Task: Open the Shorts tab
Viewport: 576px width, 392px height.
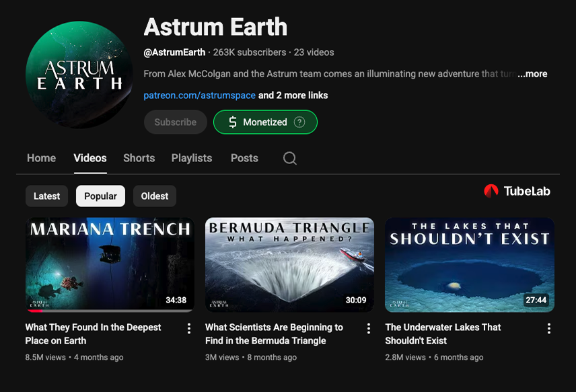Action: [139, 158]
